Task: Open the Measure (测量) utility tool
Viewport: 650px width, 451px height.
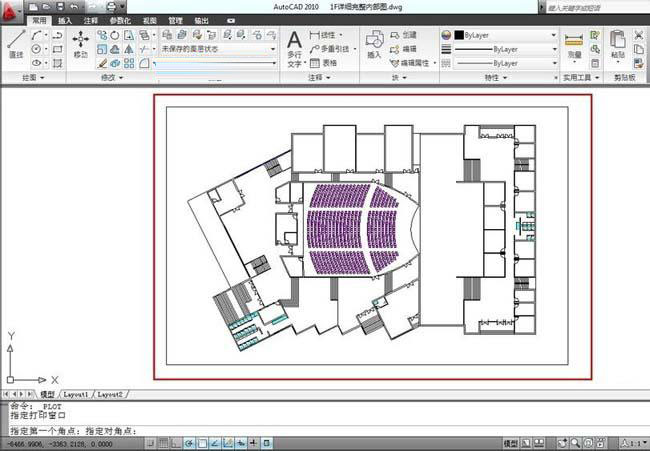Action: 574,46
